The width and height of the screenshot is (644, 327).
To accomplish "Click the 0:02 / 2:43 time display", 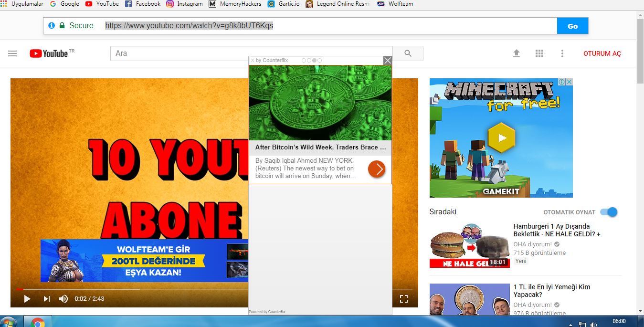I will (89, 299).
